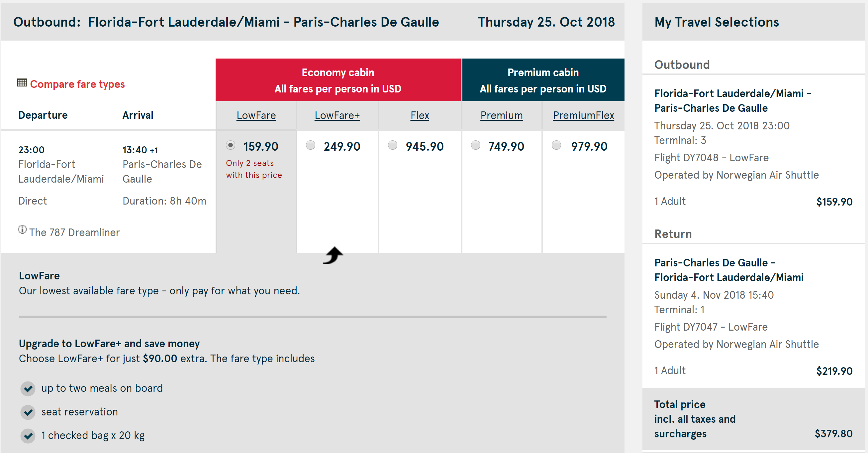Click the checked bag checkmark icon
This screenshot has width=868, height=453.
pos(28,436)
